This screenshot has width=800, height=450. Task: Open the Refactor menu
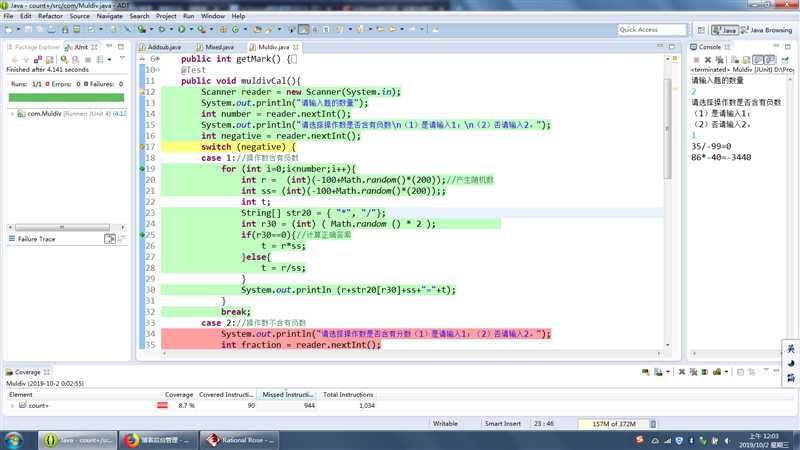(51, 16)
